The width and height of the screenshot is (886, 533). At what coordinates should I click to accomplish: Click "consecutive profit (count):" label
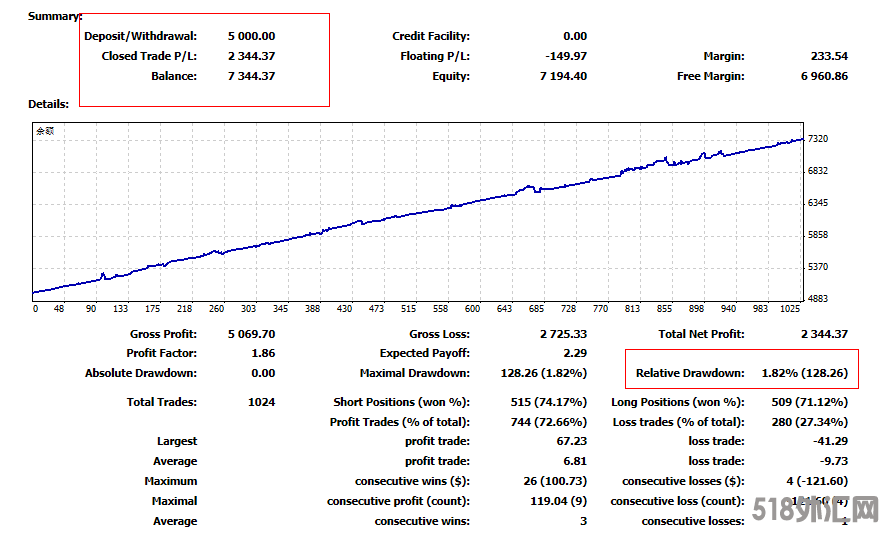398,501
